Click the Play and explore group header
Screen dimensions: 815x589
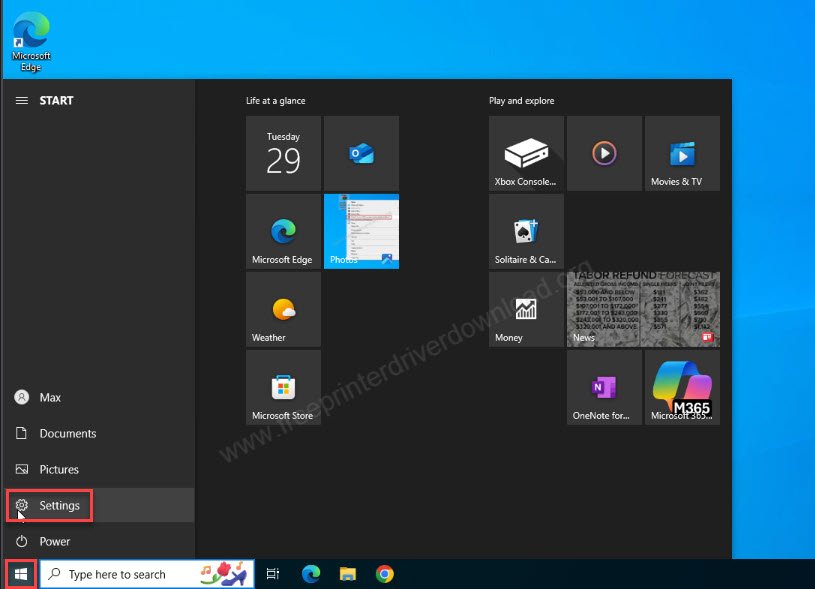coord(521,101)
